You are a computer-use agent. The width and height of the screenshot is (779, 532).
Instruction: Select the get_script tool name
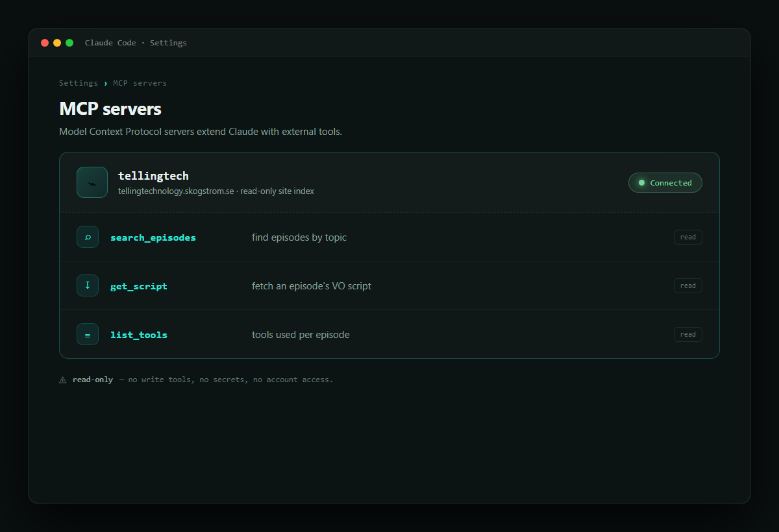pyautogui.click(x=139, y=286)
